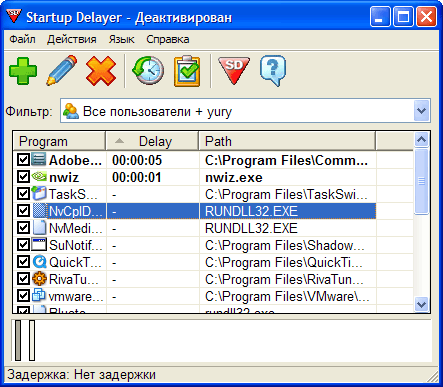Viewport: 443px width, 387px height.
Task: Click the C:\Program Files\RivaTun... path
Action: pyautogui.click(x=284, y=279)
